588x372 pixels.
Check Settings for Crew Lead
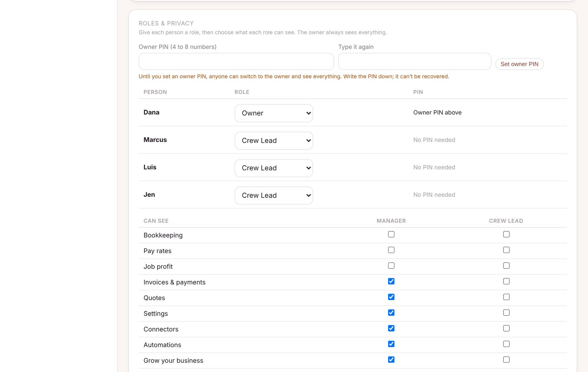(506, 313)
